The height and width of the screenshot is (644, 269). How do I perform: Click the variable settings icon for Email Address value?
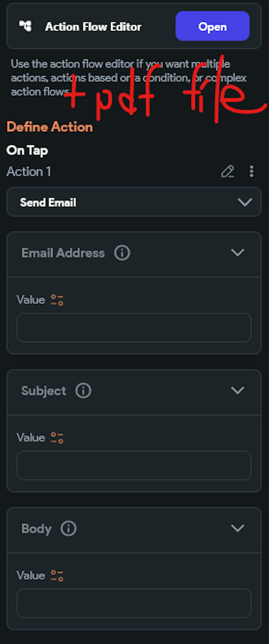(57, 300)
